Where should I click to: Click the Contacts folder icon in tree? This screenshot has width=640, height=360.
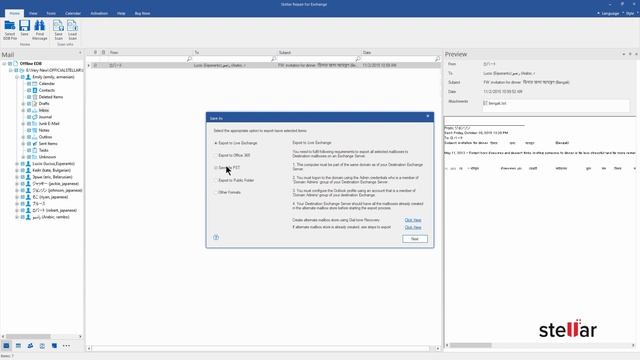pos(35,90)
